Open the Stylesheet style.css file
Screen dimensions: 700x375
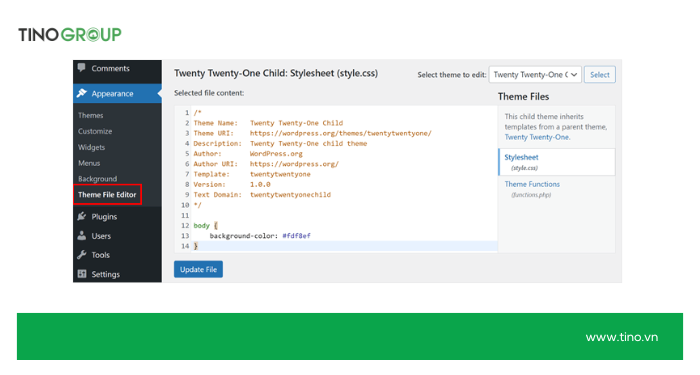[x=557, y=162]
